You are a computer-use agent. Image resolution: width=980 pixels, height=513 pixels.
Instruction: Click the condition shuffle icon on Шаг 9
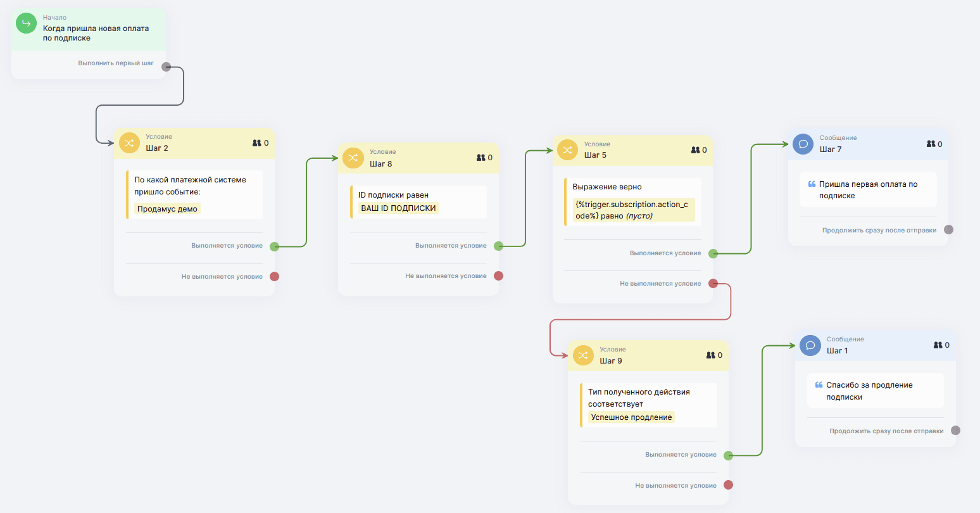click(x=583, y=355)
